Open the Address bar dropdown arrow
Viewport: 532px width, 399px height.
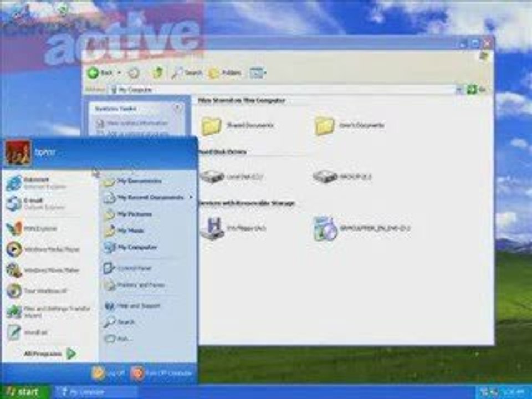459,90
